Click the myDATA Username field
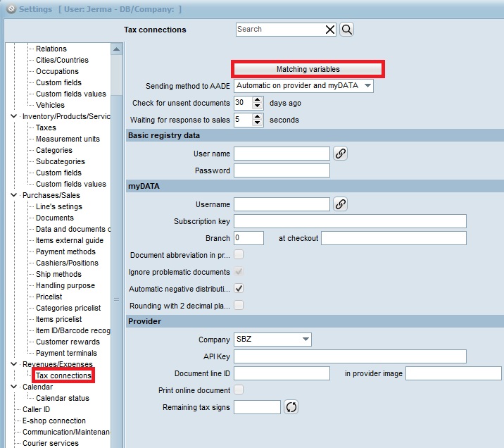Image resolution: width=504 pixels, height=448 pixels. pyautogui.click(x=282, y=204)
